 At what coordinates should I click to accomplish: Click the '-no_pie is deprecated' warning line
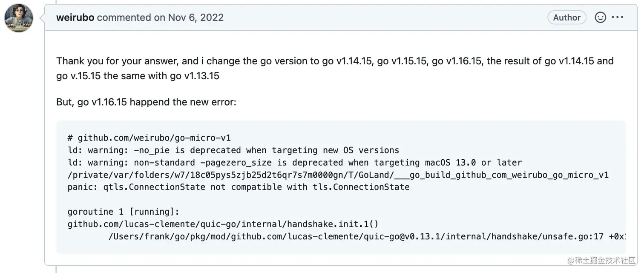[x=233, y=150]
